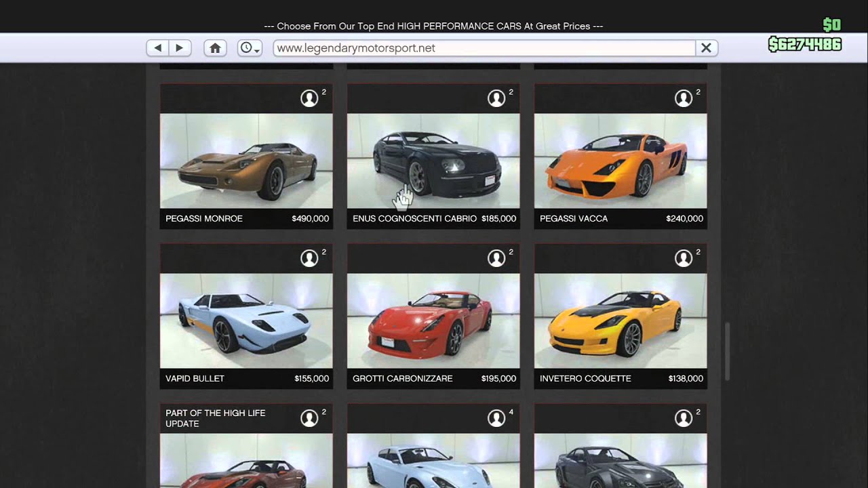
Task: Click the page scrollbar handle
Action: point(727,351)
